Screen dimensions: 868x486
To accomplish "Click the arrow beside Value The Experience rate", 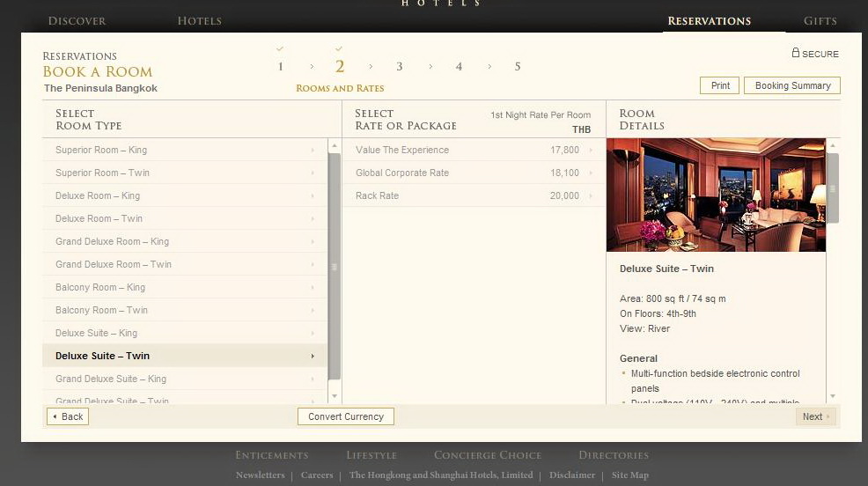I will coord(591,151).
